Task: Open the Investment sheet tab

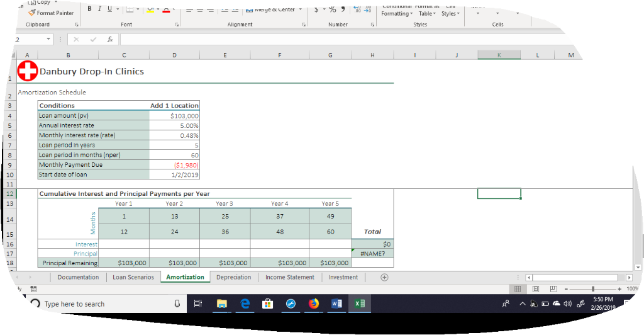Action: tap(343, 278)
